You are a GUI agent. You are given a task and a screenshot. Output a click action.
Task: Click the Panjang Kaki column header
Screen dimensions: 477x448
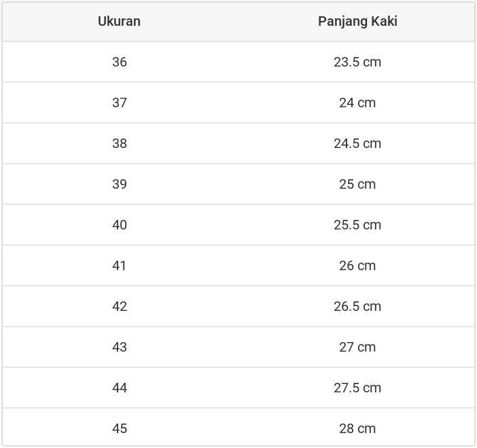click(x=357, y=21)
